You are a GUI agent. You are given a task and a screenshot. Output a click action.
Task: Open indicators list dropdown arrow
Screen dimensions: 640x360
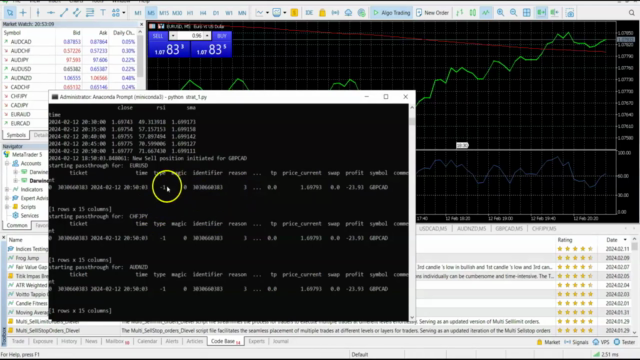(x=267, y=13)
